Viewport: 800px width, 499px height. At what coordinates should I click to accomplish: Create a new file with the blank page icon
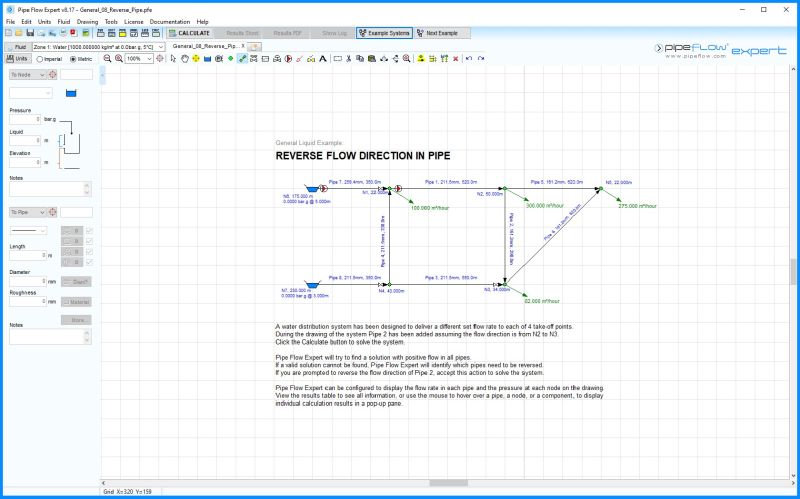9,33
